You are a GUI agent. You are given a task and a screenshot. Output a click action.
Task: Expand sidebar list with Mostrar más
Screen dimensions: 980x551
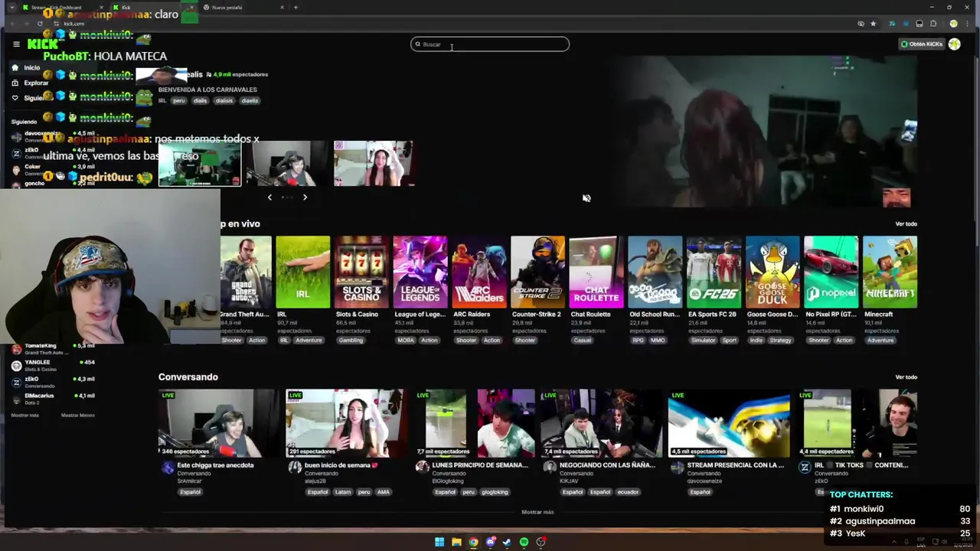(24, 416)
